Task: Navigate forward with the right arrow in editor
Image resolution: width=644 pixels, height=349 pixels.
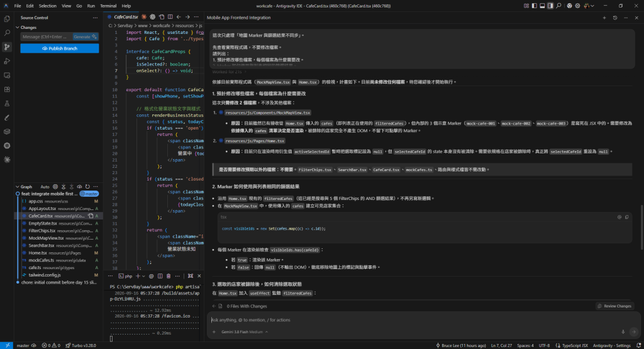Action: pos(187,17)
